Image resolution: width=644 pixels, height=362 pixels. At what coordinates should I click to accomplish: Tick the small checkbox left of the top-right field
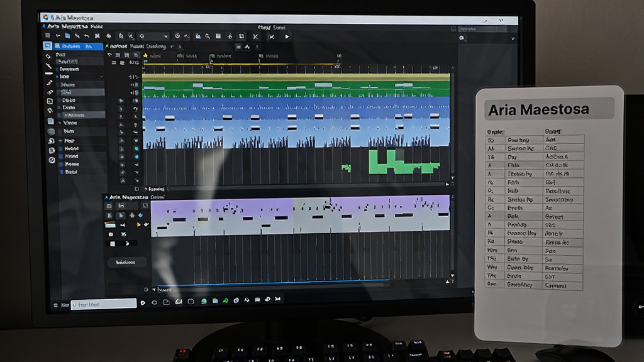click(x=453, y=29)
